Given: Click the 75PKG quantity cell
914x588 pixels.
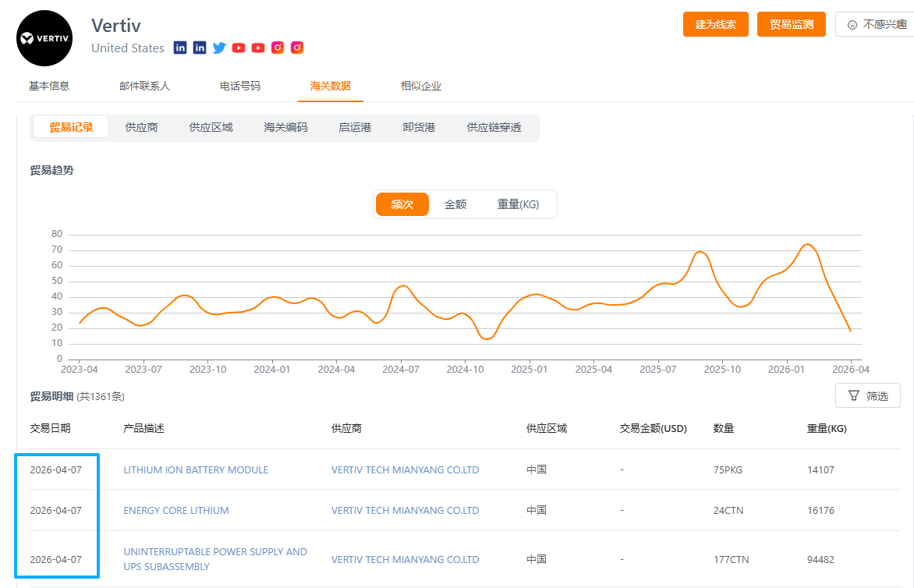Looking at the screenshot, I should (x=728, y=469).
